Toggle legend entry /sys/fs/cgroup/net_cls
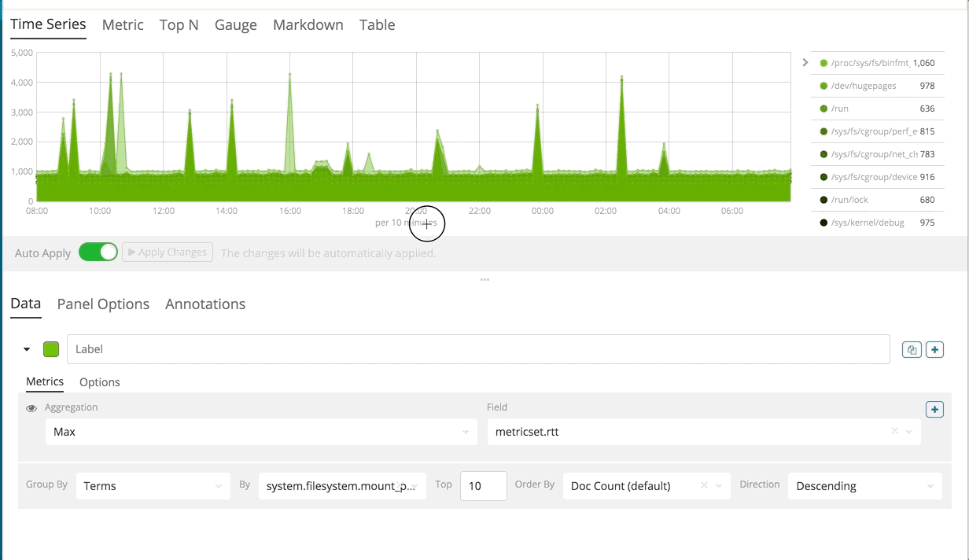 [x=877, y=154]
